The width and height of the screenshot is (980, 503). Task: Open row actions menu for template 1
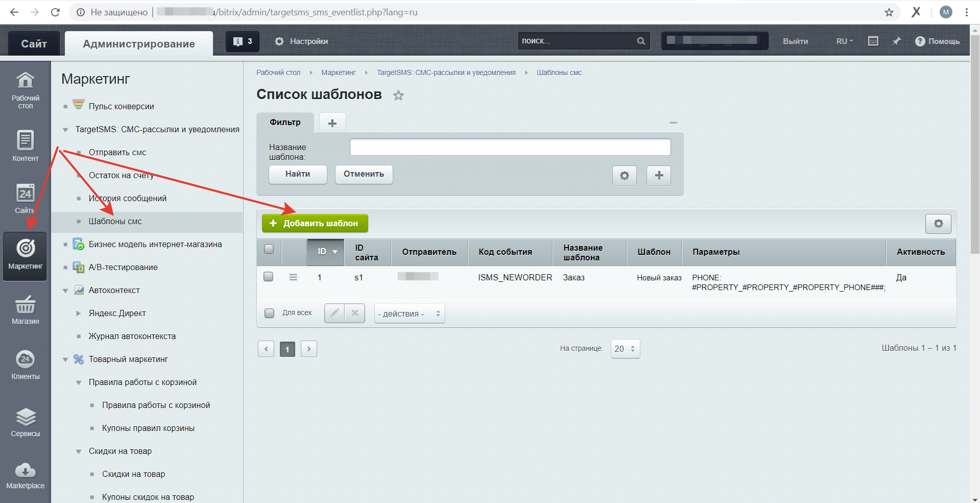293,277
